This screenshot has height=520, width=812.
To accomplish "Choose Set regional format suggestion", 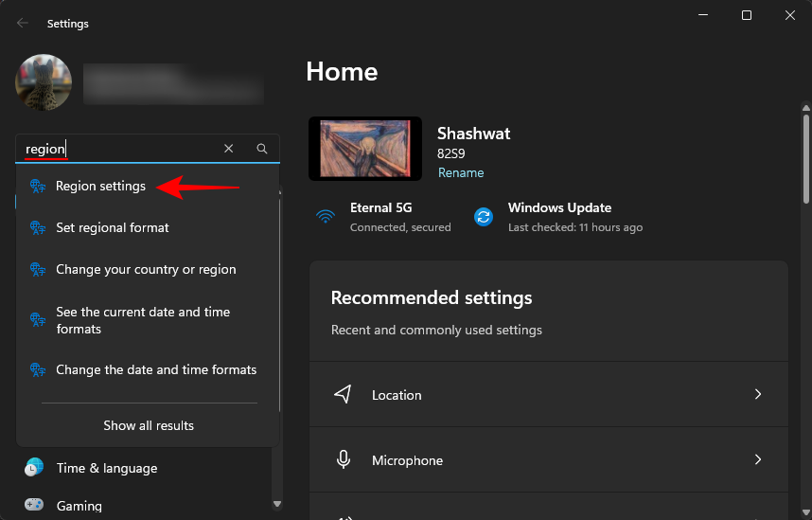I will pyautogui.click(x=112, y=228).
